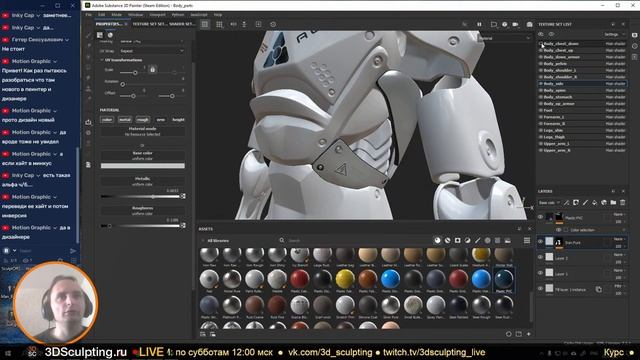Image resolution: width=640 pixels, height=360 pixels.
Task: Hide the Fill layer 1 instance
Action: (540, 289)
